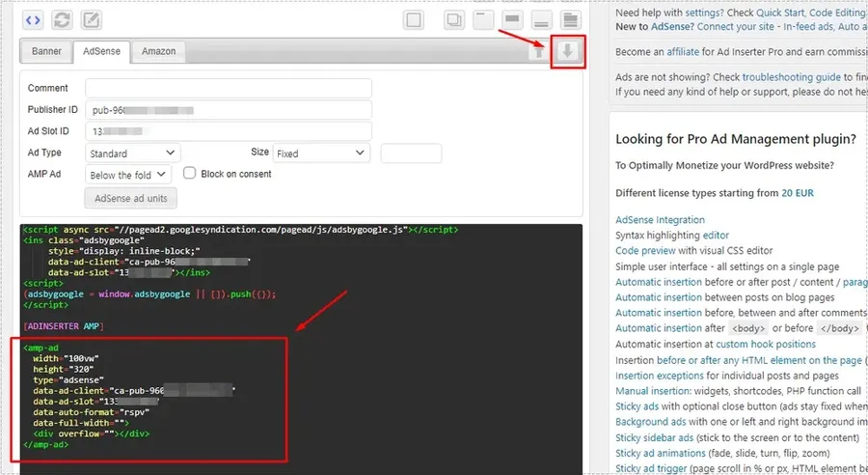The width and height of the screenshot is (868, 475).
Task: Click the Looking for Pro Ad Management heading
Action: 736,139
